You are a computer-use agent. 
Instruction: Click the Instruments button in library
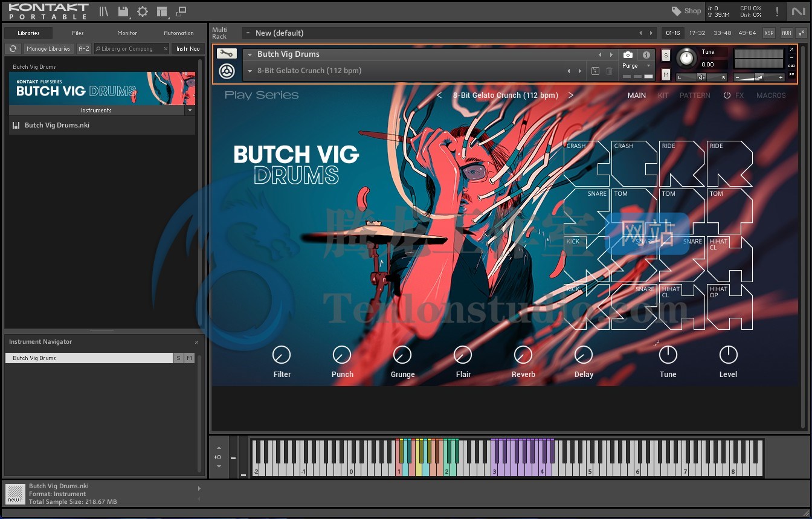(x=97, y=111)
